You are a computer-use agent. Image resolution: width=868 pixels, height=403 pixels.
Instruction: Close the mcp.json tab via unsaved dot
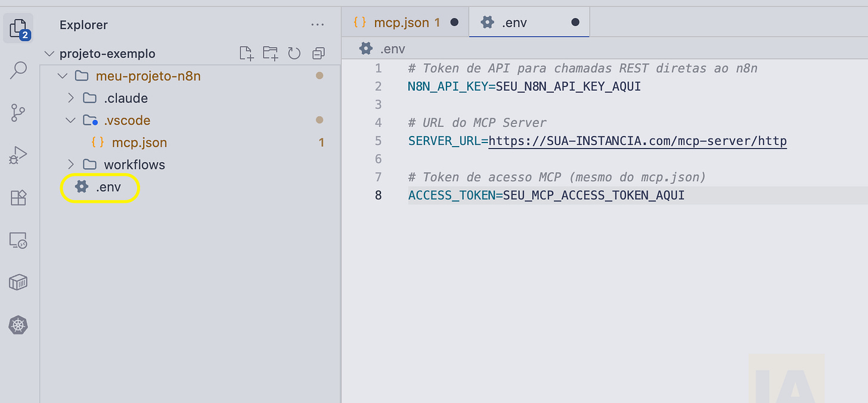(454, 23)
